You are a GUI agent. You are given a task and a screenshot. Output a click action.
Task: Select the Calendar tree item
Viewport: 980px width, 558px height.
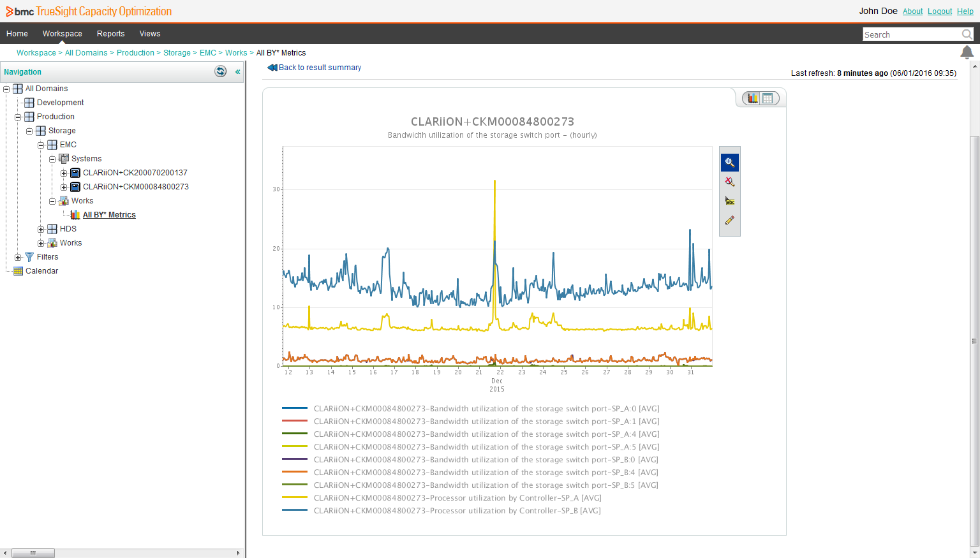(41, 271)
